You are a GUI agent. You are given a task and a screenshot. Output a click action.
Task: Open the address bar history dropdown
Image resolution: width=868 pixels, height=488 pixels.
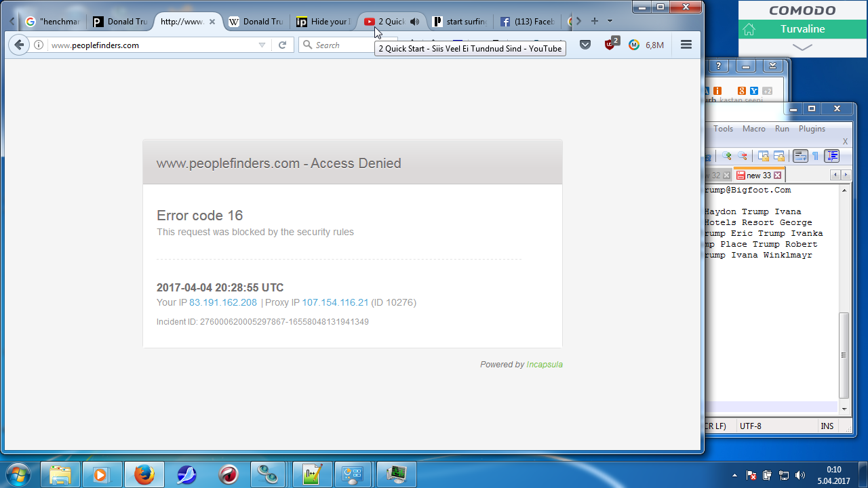262,45
